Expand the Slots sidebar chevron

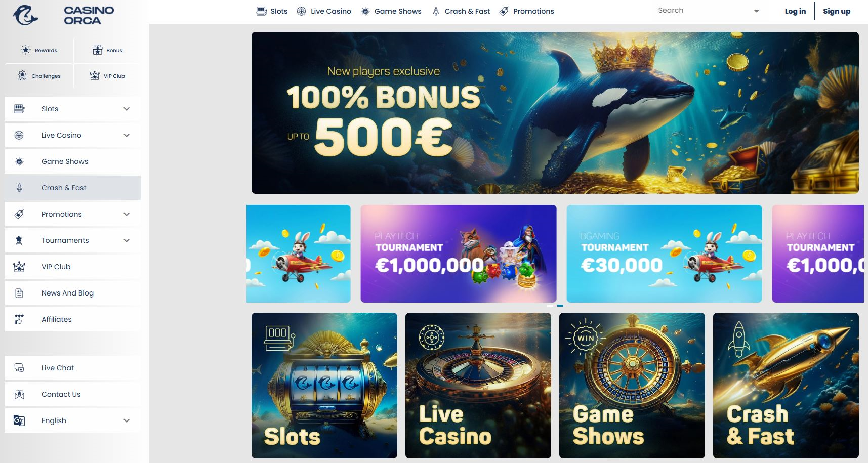tap(127, 109)
